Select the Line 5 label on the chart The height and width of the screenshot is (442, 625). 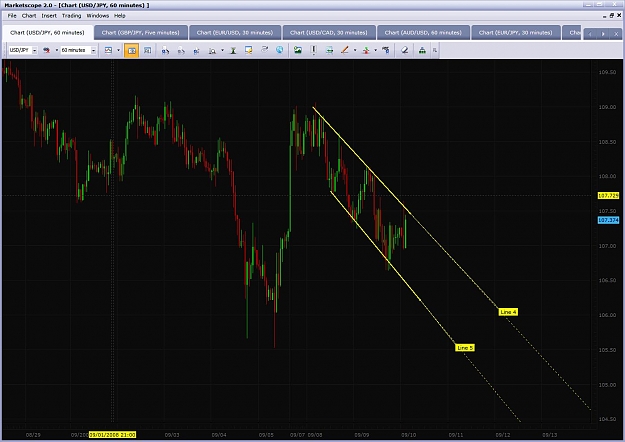465,348
